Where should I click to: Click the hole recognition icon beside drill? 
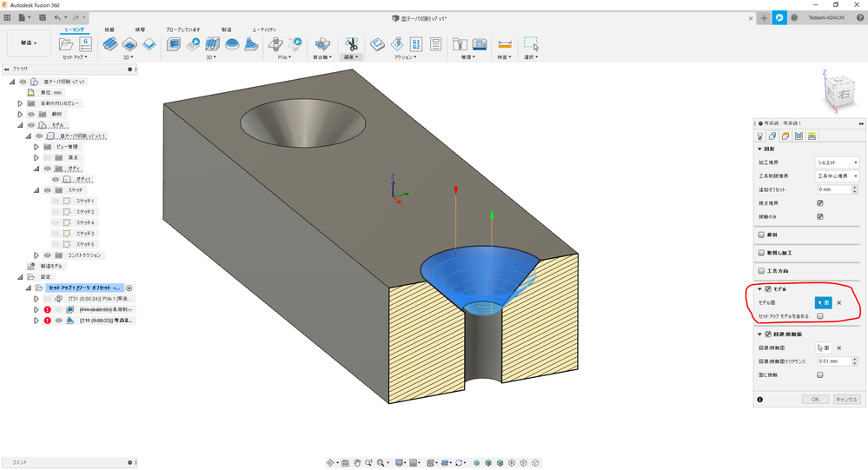click(295, 44)
